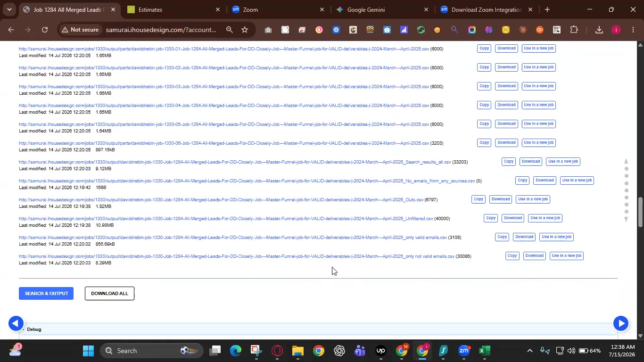Click the Windows Start button

click(89, 351)
